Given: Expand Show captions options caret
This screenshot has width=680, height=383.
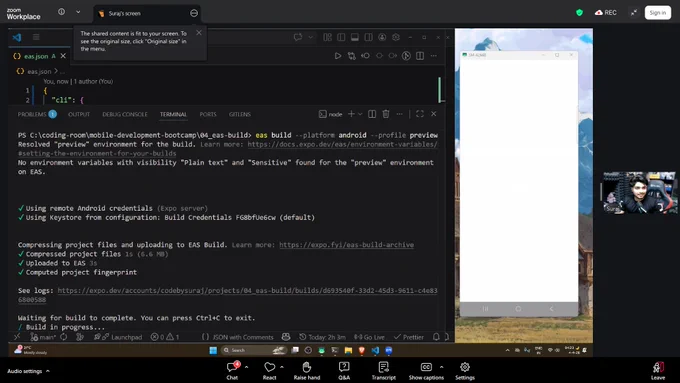Looking at the screenshot, I should 441,367.
